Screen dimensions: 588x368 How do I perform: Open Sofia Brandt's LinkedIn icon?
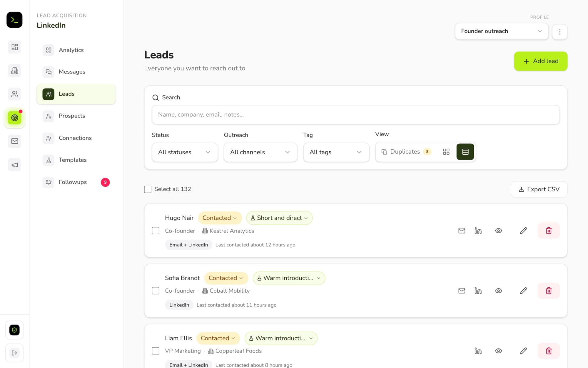click(478, 291)
